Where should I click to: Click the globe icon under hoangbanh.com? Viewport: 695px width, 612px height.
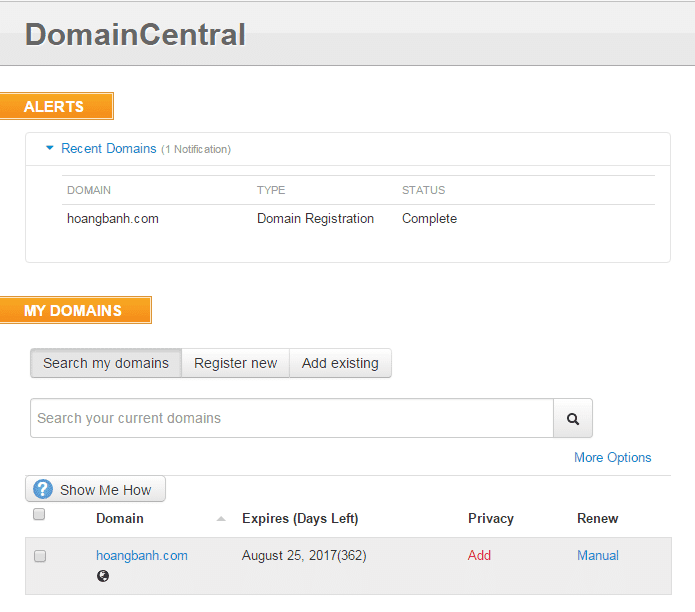[103, 576]
